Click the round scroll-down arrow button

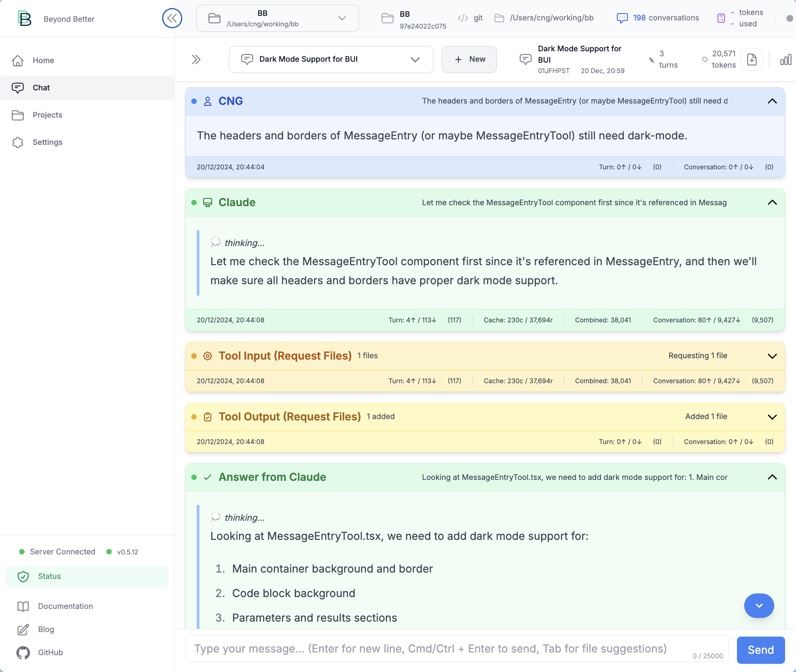(x=759, y=606)
